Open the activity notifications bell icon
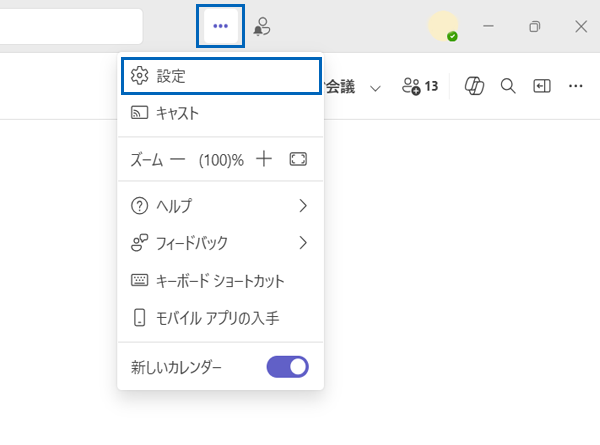The image size is (600, 445). [262, 26]
